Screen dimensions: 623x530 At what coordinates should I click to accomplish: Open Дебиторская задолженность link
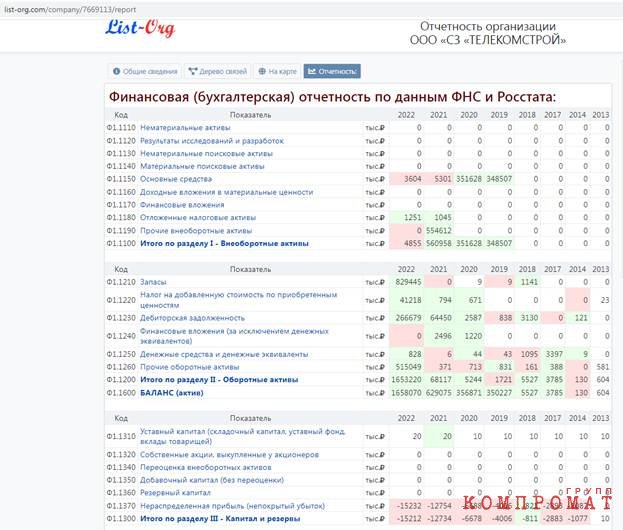[192, 318]
